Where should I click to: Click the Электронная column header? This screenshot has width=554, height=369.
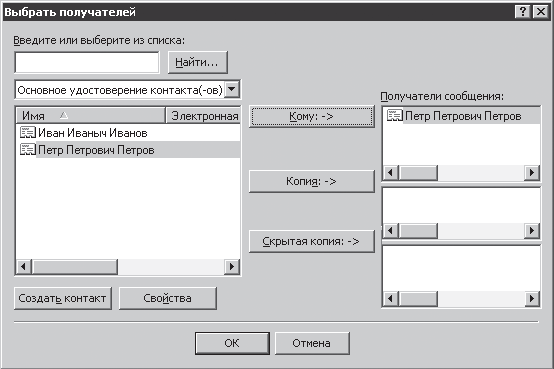pos(204,116)
